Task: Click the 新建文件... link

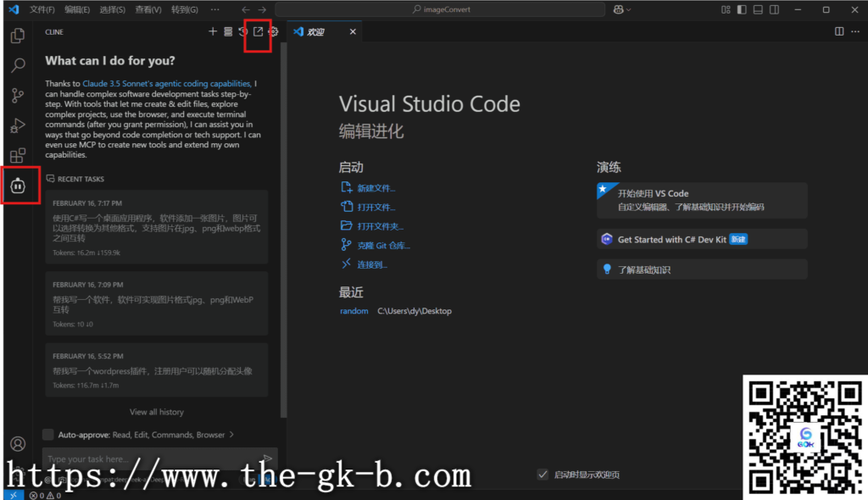Action: (376, 188)
